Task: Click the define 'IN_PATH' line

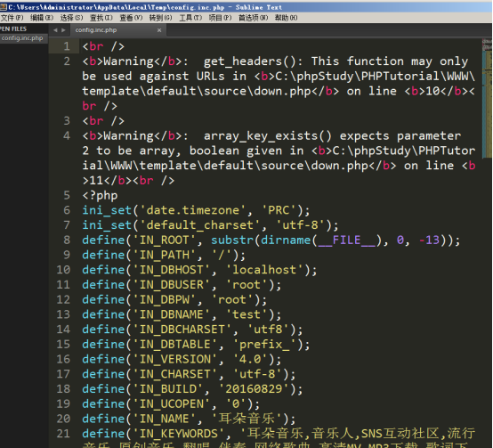Action: tap(164, 255)
